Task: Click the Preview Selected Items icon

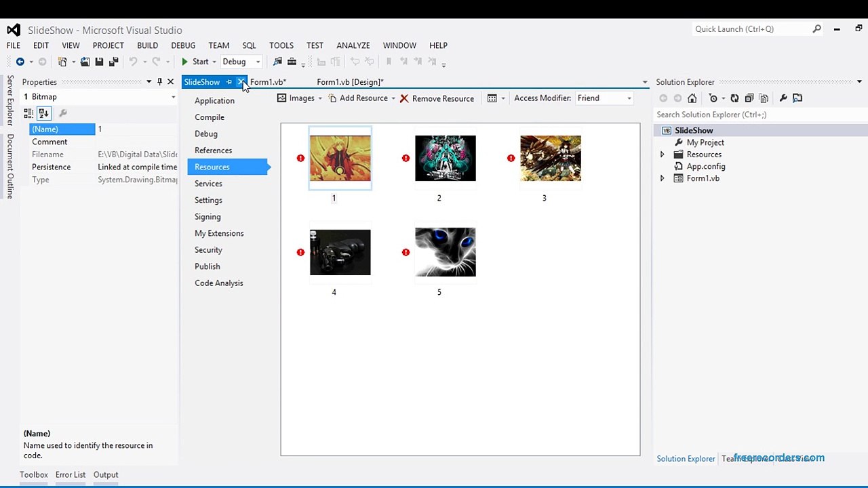Action: [x=797, y=98]
